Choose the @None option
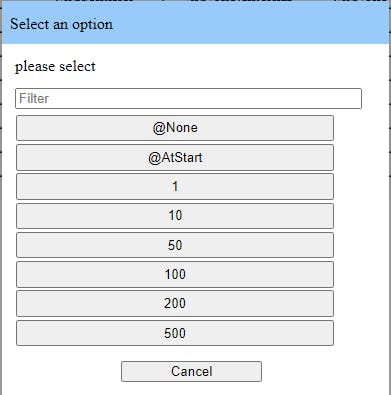This screenshot has height=395, width=391. click(x=175, y=128)
